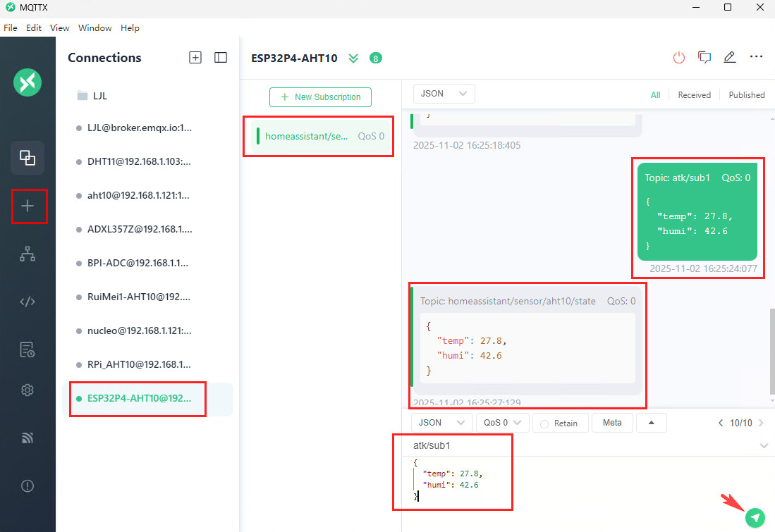
Task: Open a new window with the chat icon
Action: coord(704,57)
